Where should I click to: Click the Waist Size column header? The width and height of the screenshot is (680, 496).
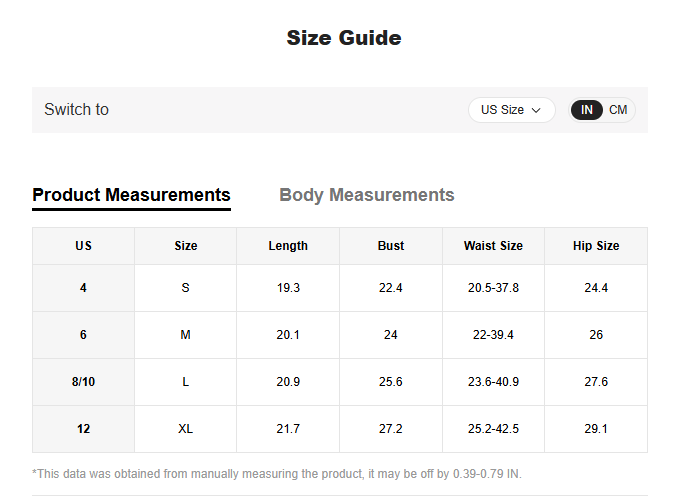493,246
